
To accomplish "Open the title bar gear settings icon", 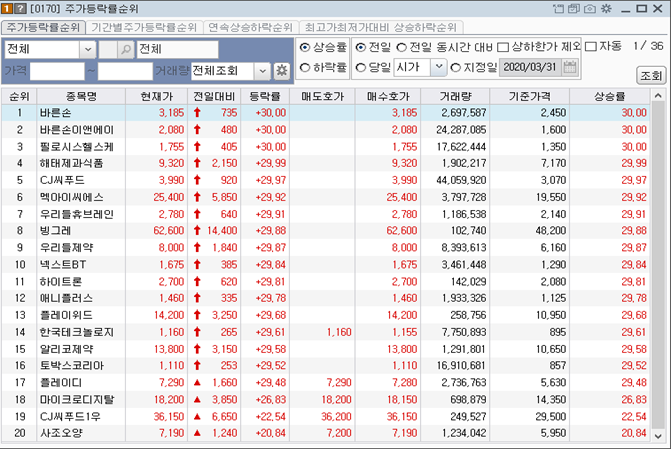I will pyautogui.click(x=606, y=9).
